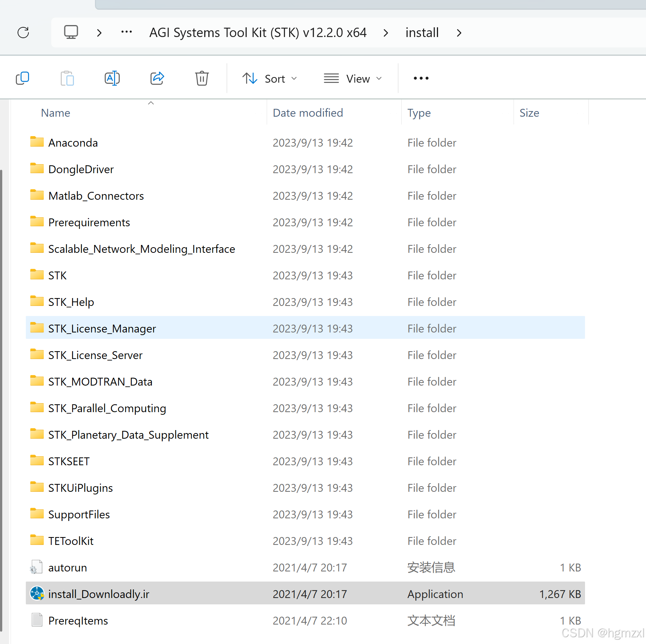This screenshot has width=646, height=644.
Task: Select the STK folder icon
Action: pos(37,275)
